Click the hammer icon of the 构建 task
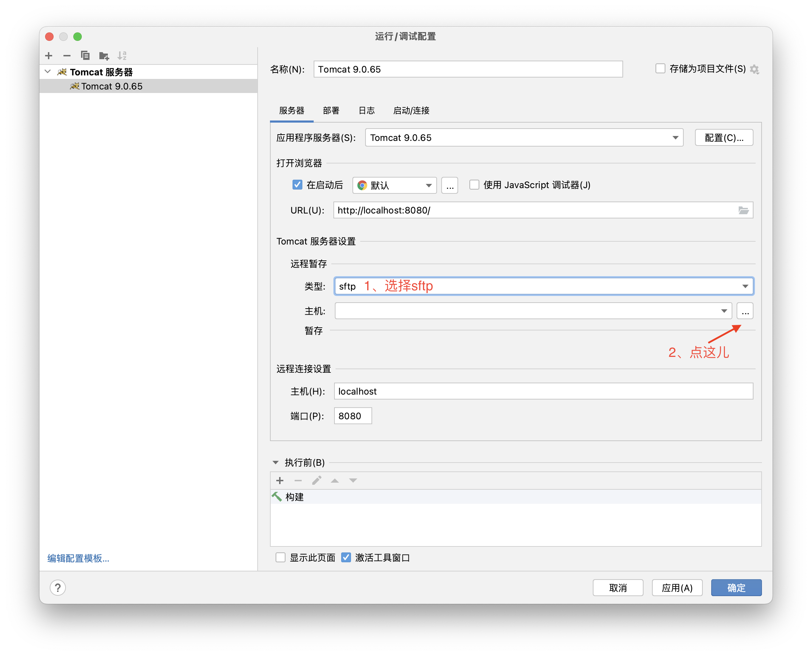Viewport: 812px width, 656px height. [277, 496]
